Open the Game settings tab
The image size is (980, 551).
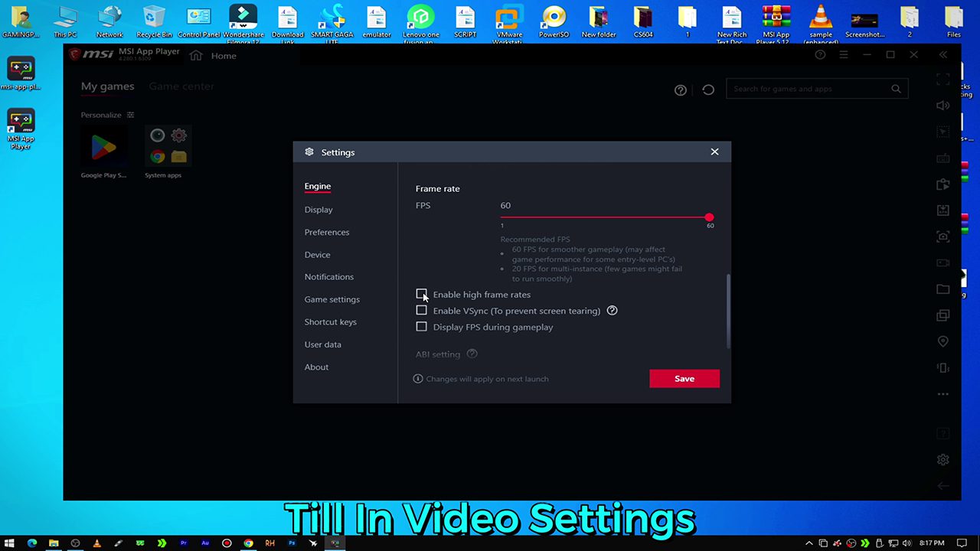[x=332, y=299]
